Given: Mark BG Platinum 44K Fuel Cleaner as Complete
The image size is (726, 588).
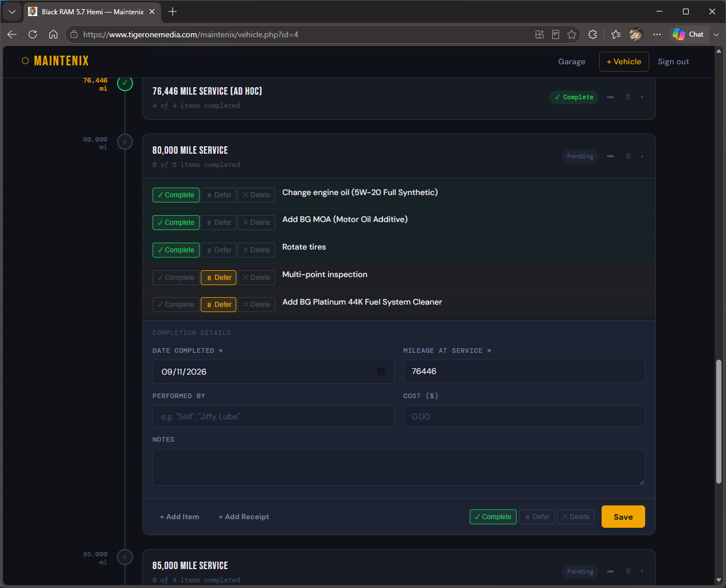Looking at the screenshot, I should pyautogui.click(x=176, y=305).
